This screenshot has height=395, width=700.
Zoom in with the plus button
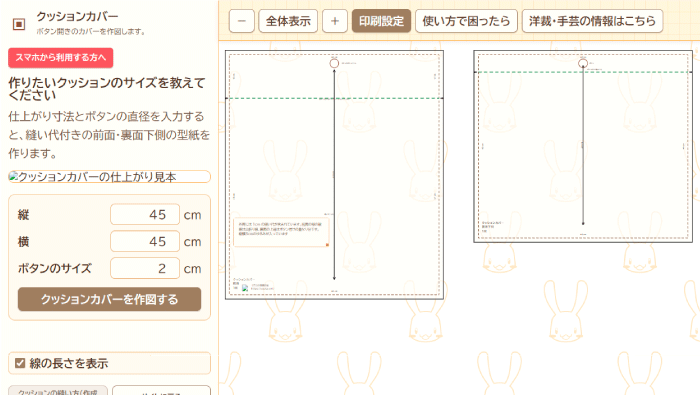click(x=335, y=21)
